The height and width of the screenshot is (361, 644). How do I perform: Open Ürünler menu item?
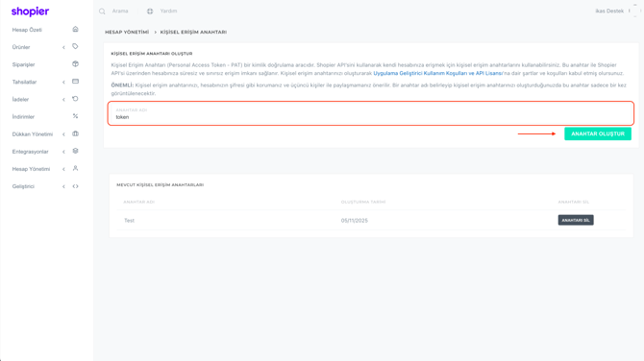pos(21,47)
